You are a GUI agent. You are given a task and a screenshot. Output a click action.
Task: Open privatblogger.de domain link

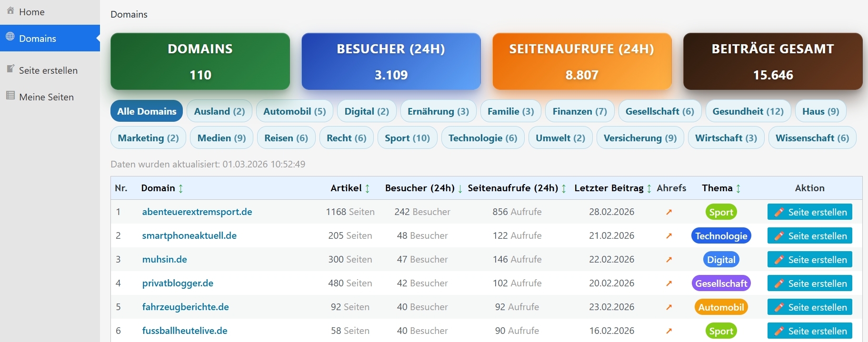point(178,283)
